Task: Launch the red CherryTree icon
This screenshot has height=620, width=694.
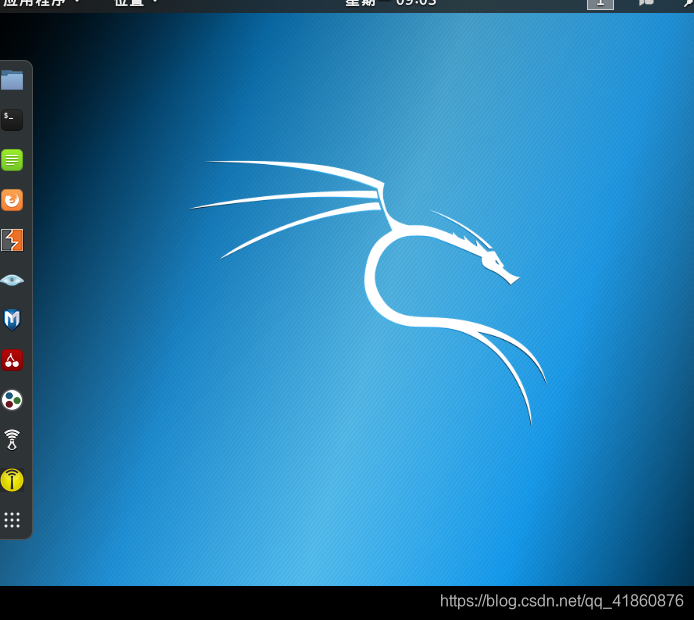Action: pyautogui.click(x=12, y=360)
